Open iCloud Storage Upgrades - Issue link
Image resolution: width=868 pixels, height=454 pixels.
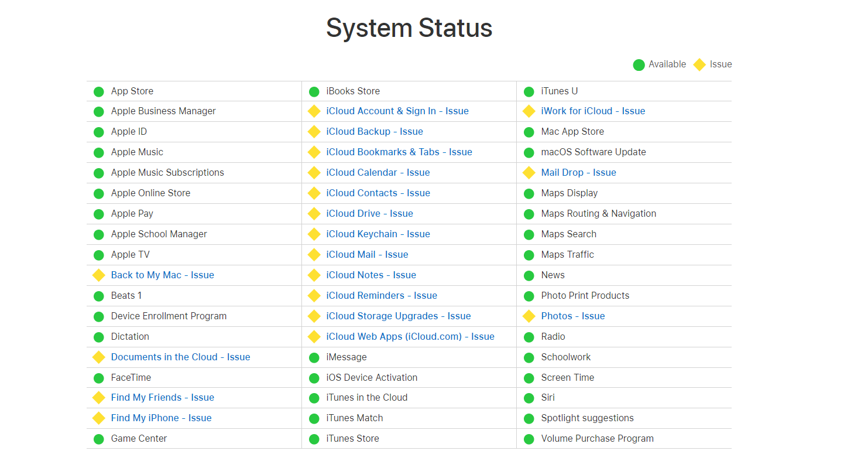[x=399, y=316]
